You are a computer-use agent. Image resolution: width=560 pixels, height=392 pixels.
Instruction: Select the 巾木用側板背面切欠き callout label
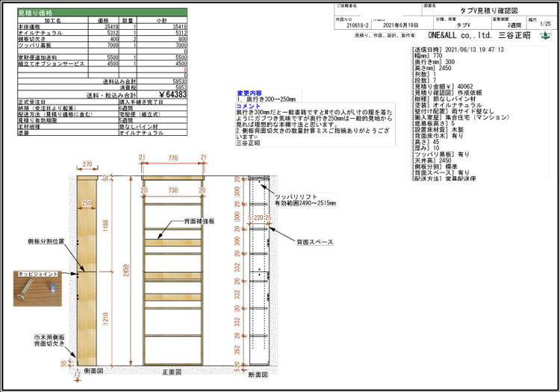point(49,340)
